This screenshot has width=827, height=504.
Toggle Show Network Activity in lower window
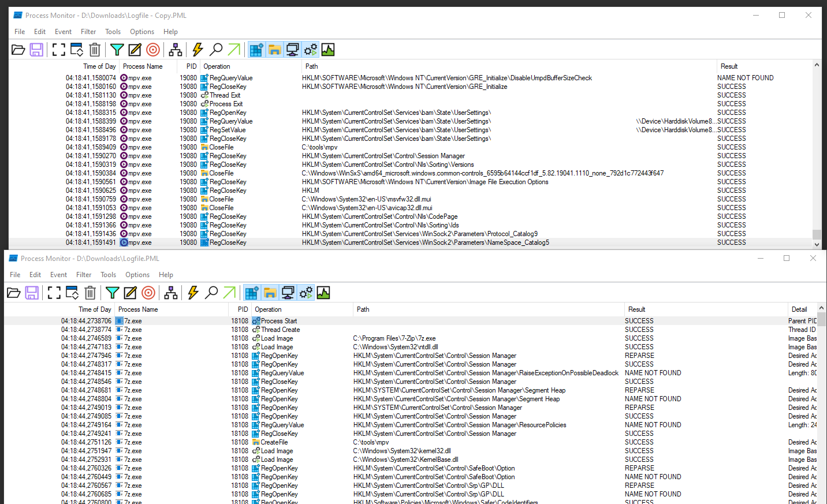288,293
